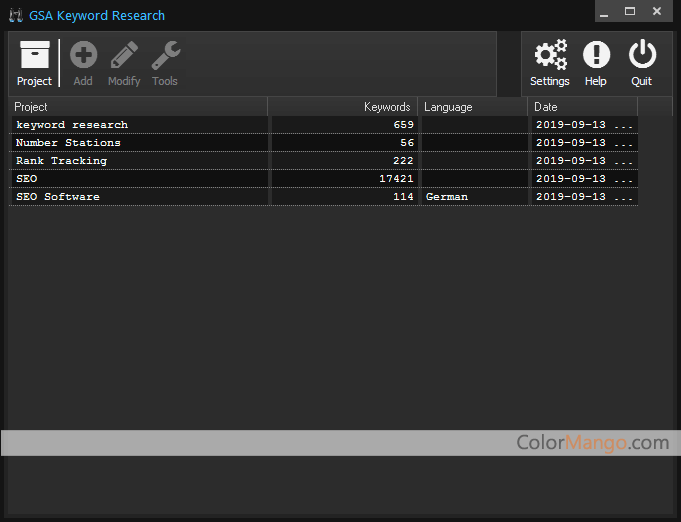Click keyword count 114
The image size is (681, 522).
click(403, 197)
